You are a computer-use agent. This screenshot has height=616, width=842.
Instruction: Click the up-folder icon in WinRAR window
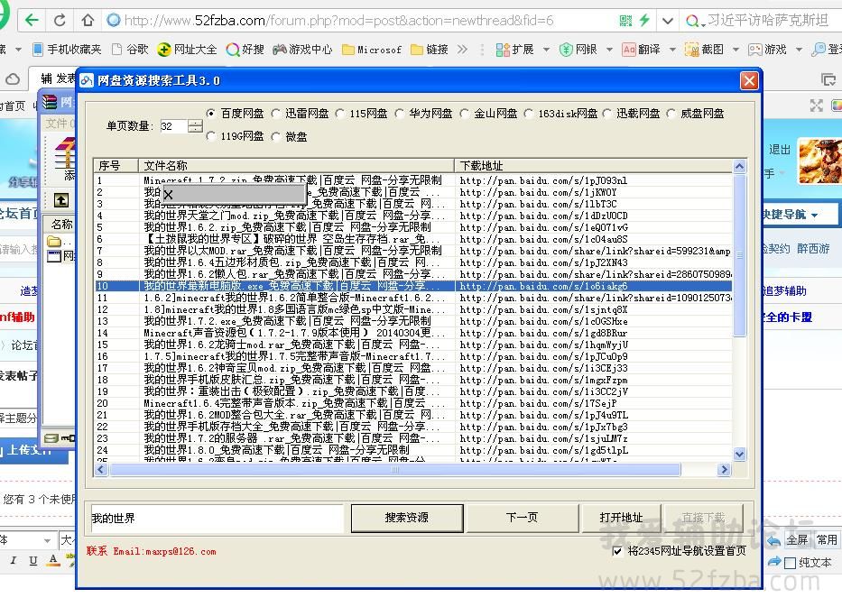coord(61,201)
